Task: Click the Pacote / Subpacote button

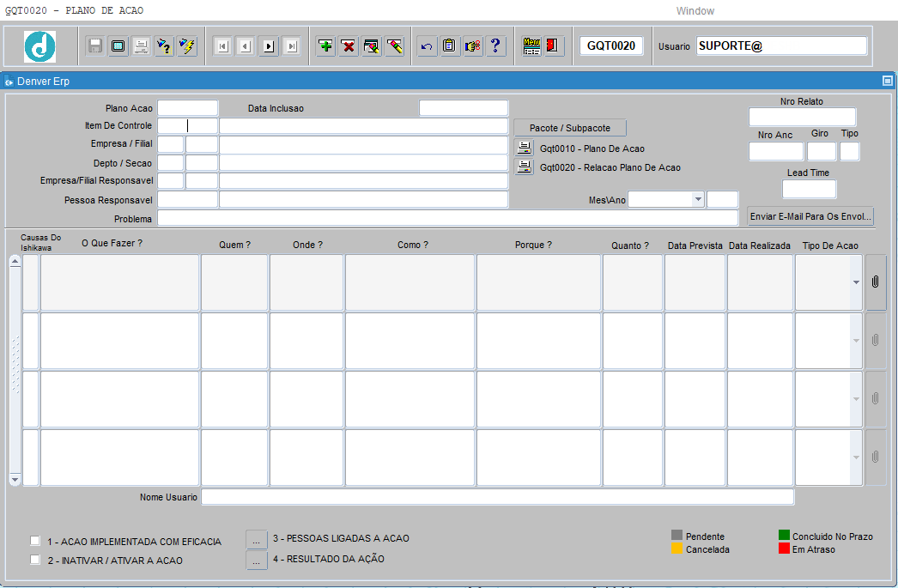Action: [570, 128]
